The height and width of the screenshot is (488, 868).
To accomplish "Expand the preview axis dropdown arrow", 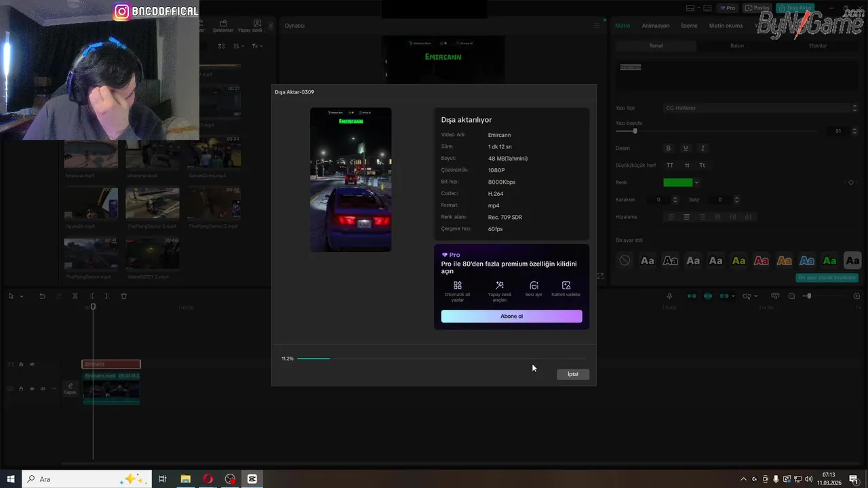I will [x=756, y=296].
